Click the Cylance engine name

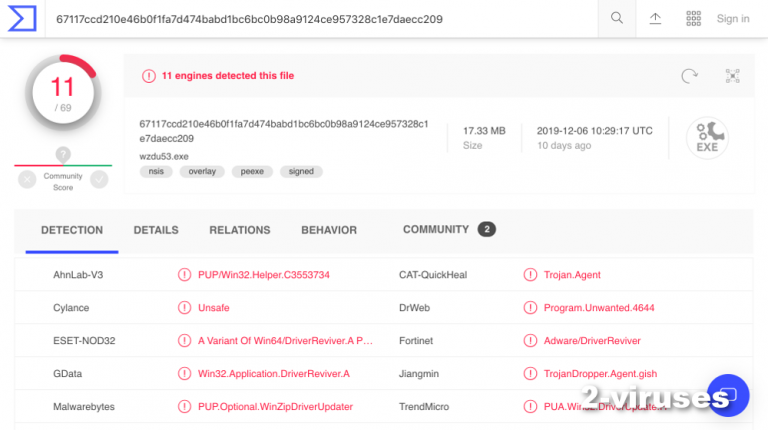coord(71,308)
